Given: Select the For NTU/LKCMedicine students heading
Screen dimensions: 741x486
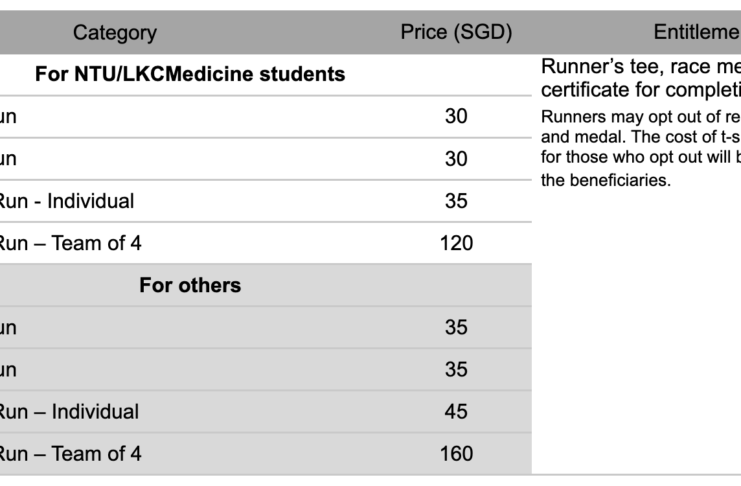Looking at the screenshot, I should (190, 74).
